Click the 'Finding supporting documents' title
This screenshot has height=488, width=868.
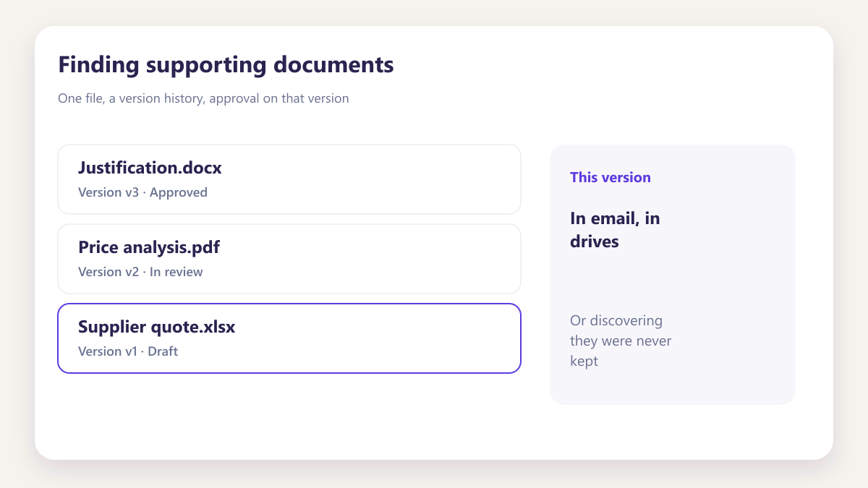[x=226, y=64]
